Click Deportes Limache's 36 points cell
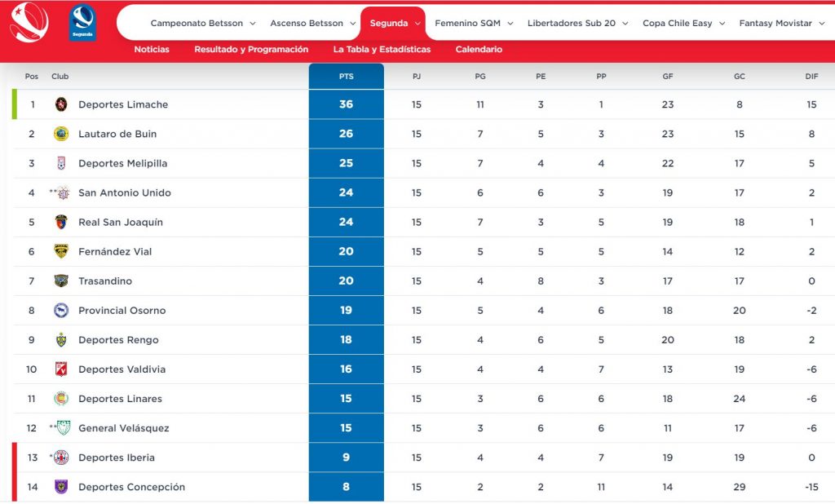This screenshot has height=504, width=835. point(346,104)
